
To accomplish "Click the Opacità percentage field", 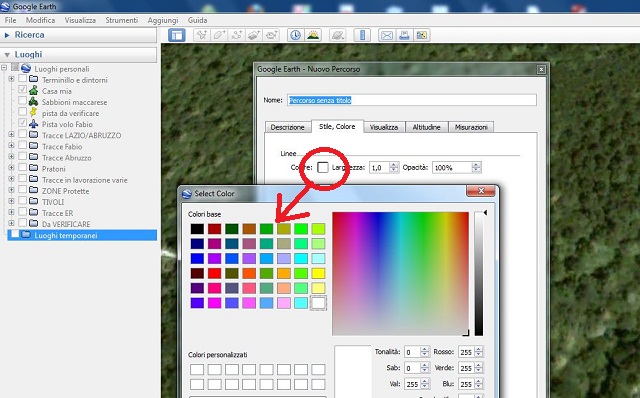I will (452, 167).
